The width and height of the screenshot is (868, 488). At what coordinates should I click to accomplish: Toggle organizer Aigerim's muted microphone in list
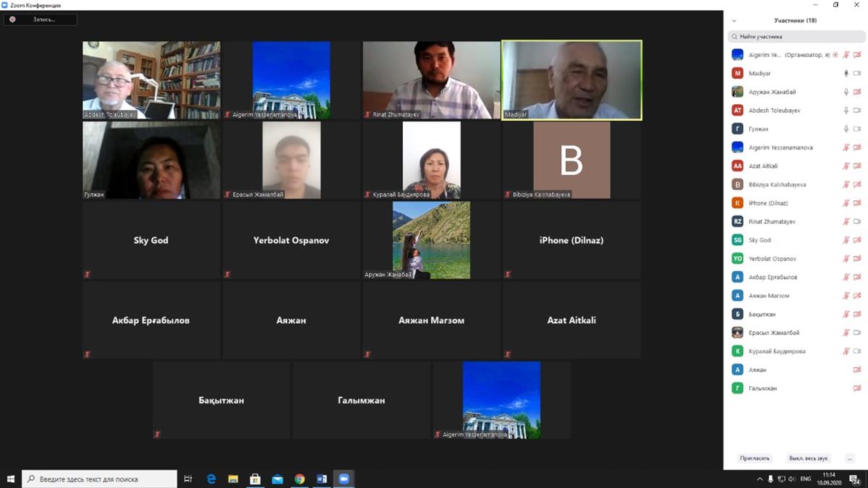(x=846, y=55)
